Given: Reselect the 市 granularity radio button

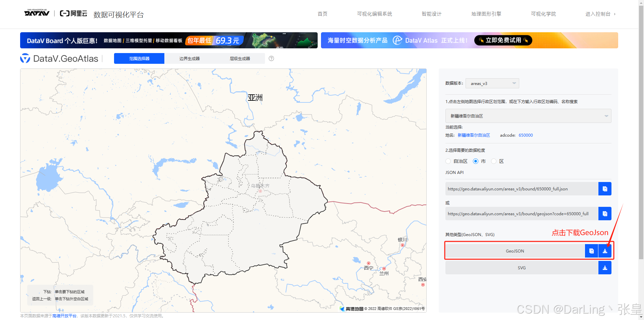Looking at the screenshot, I should coord(476,161).
